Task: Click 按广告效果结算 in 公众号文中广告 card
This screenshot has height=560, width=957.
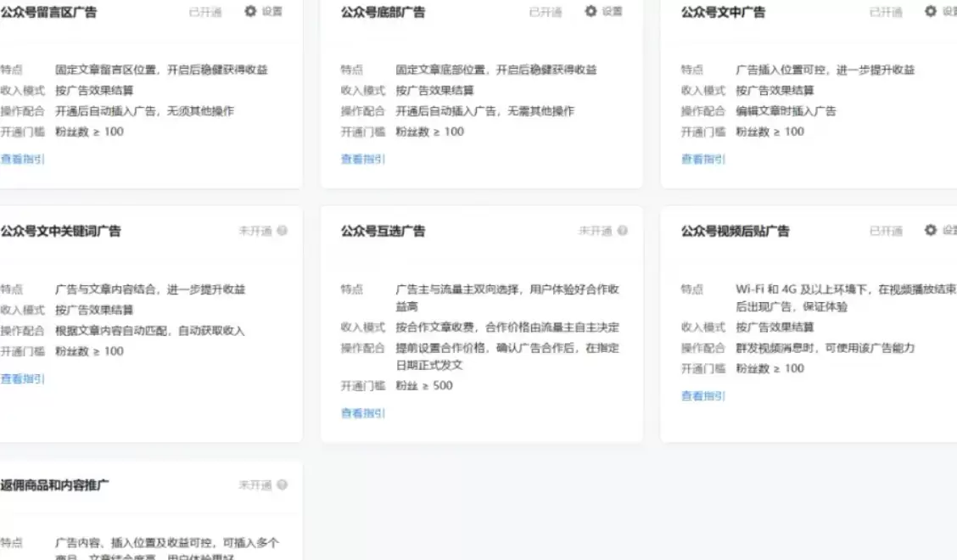Action: click(x=774, y=91)
